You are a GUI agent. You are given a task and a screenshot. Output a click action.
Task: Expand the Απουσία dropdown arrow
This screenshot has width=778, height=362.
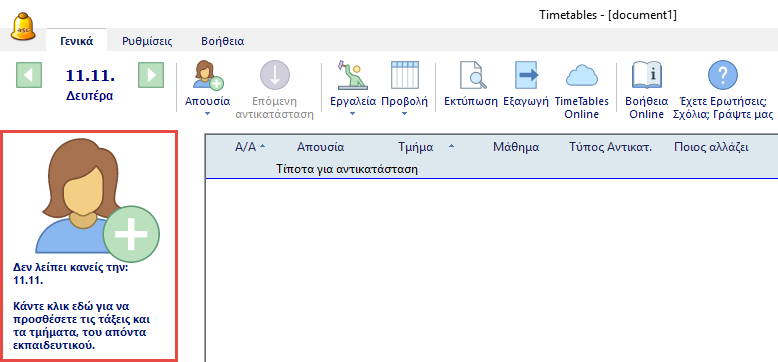pyautogui.click(x=207, y=114)
